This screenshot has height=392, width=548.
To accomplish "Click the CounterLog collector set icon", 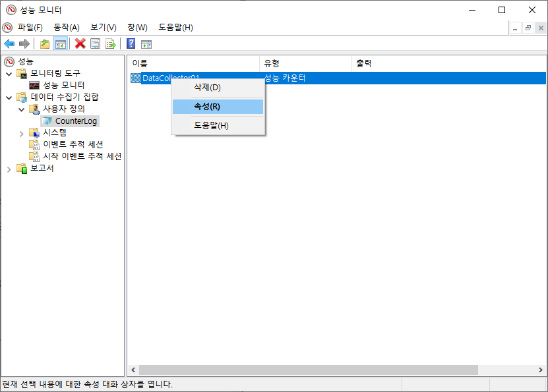I will 46,121.
